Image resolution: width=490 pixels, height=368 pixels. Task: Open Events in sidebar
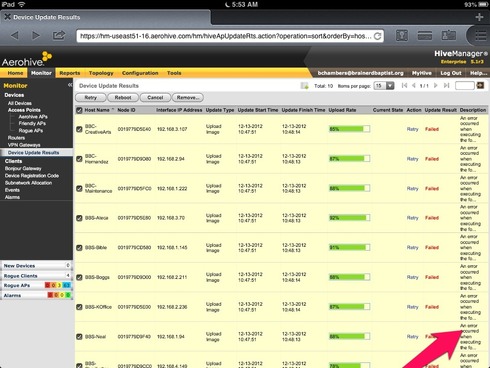(12, 190)
